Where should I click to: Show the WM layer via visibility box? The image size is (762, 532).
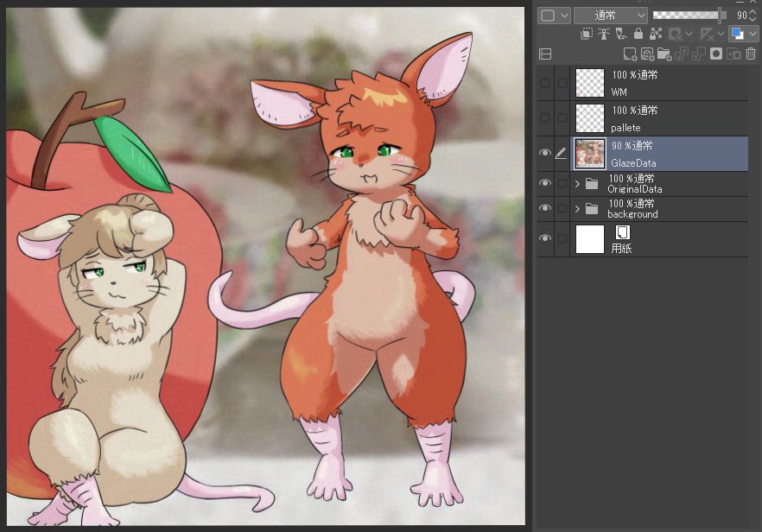[544, 83]
